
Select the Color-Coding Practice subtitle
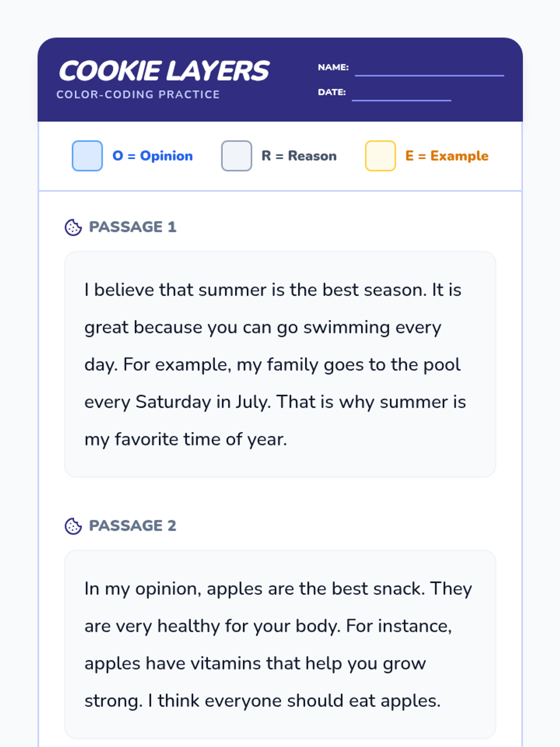pos(138,94)
